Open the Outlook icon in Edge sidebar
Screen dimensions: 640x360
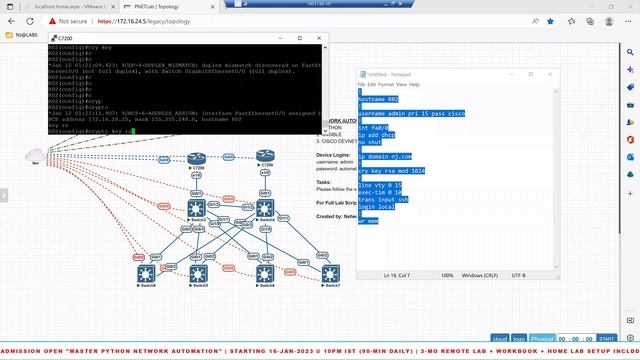point(630,157)
